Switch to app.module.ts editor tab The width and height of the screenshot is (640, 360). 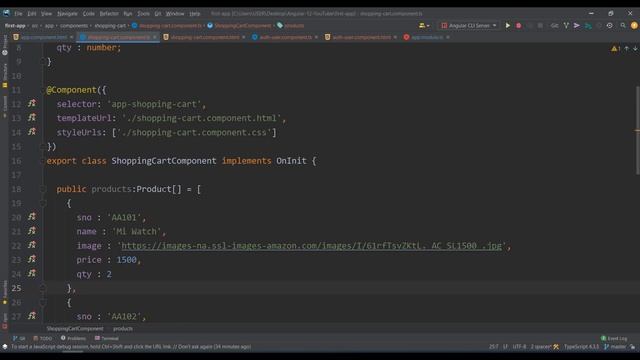(x=427, y=37)
